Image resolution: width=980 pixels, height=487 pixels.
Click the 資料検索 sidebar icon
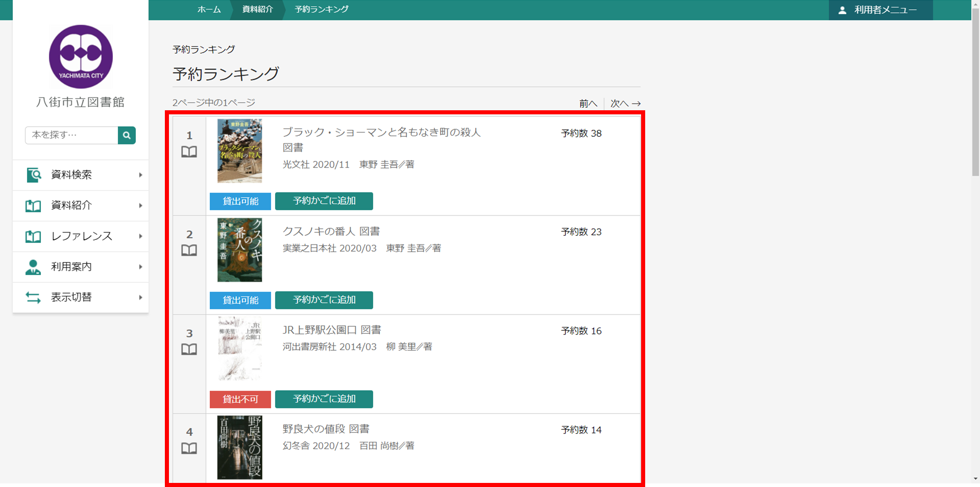[x=34, y=175]
